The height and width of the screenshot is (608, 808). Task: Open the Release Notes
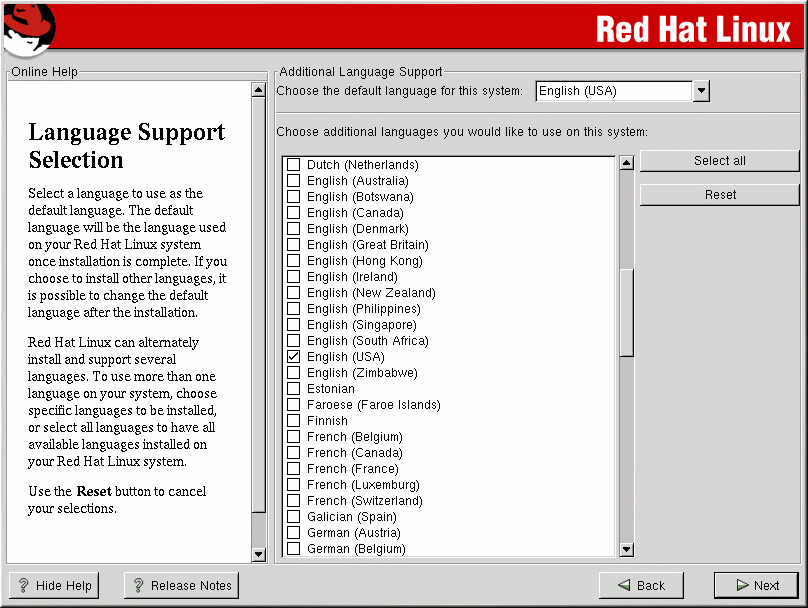pos(181,586)
